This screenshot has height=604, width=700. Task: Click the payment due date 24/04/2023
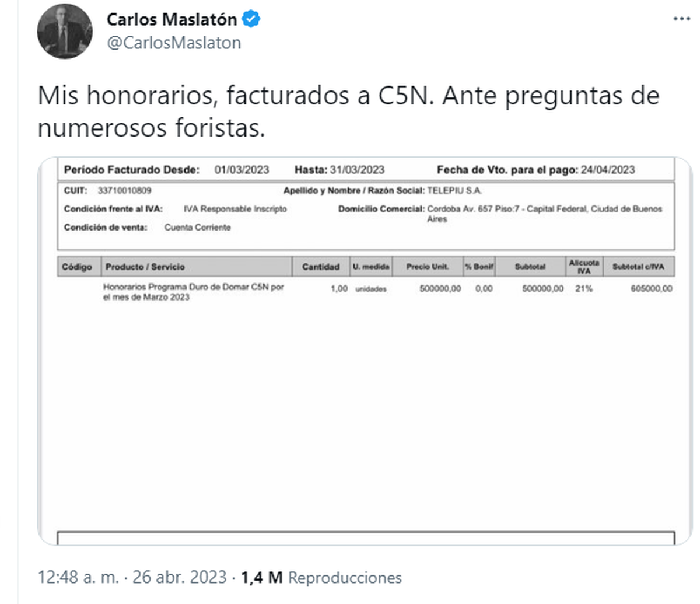608,170
